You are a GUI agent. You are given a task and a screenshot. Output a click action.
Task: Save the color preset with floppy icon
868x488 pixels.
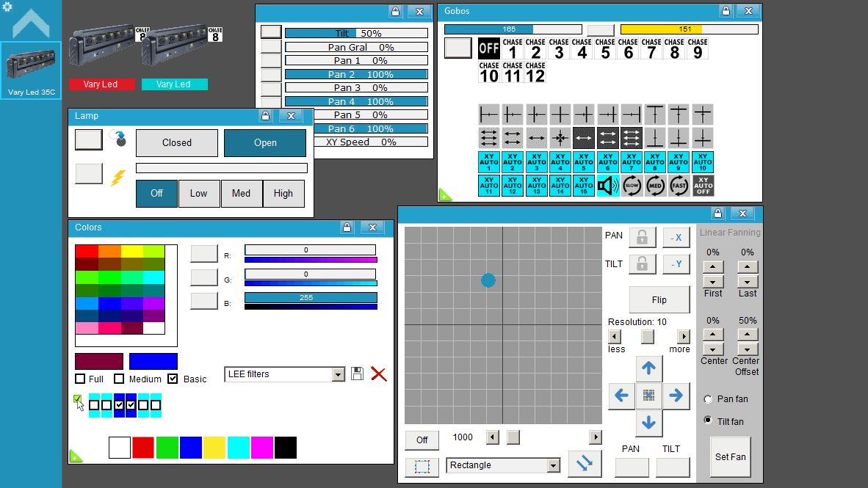point(357,374)
